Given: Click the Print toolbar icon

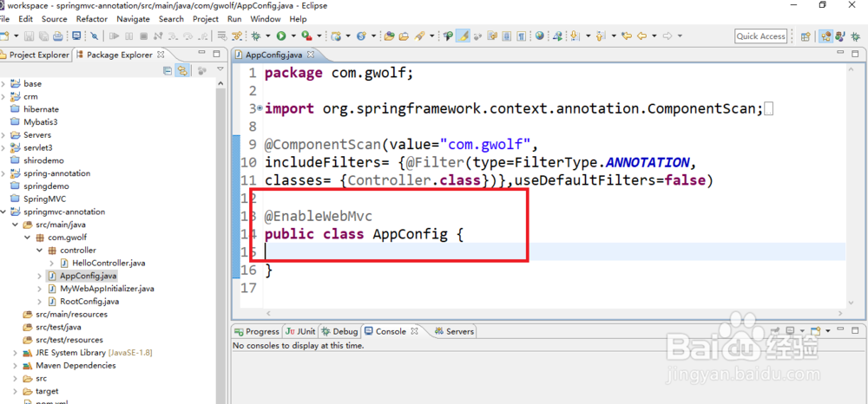Looking at the screenshot, I should point(57,36).
